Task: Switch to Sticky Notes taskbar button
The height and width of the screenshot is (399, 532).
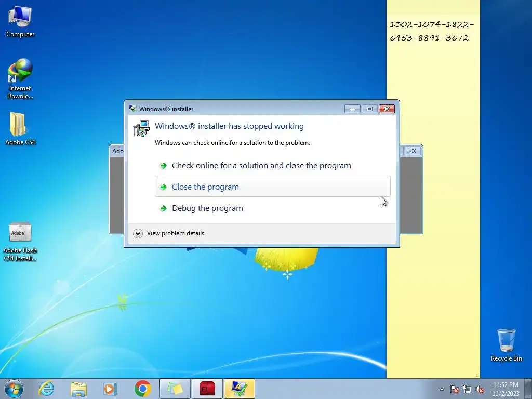Action: [x=175, y=389]
